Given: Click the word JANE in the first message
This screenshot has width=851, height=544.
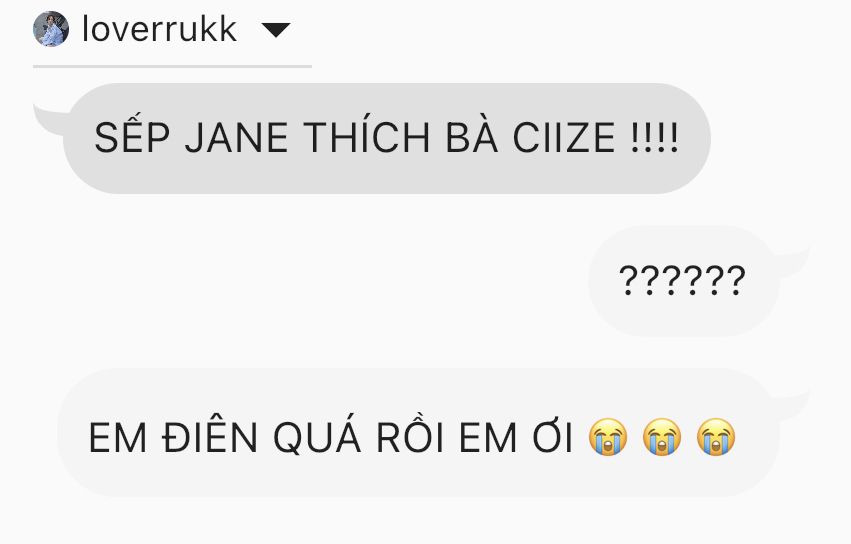Looking at the screenshot, I should [x=236, y=138].
